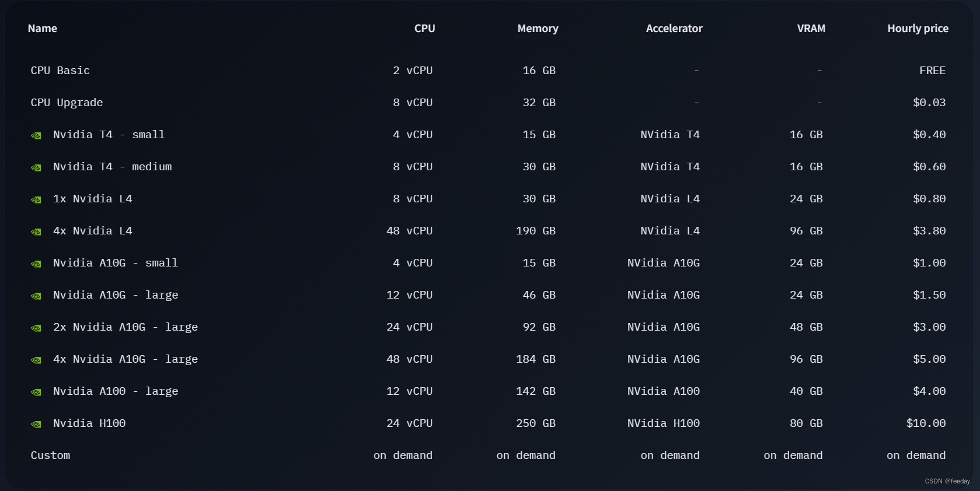Click the 32 GB memory for CPU Upgrade
Viewport: 980px width, 491px height.
[539, 103]
